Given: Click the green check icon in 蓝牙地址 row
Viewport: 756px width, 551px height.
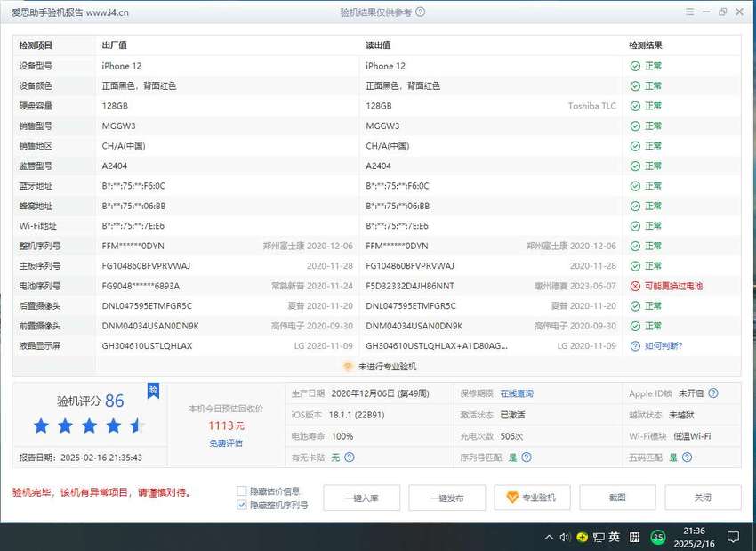Looking at the screenshot, I should coord(635,186).
